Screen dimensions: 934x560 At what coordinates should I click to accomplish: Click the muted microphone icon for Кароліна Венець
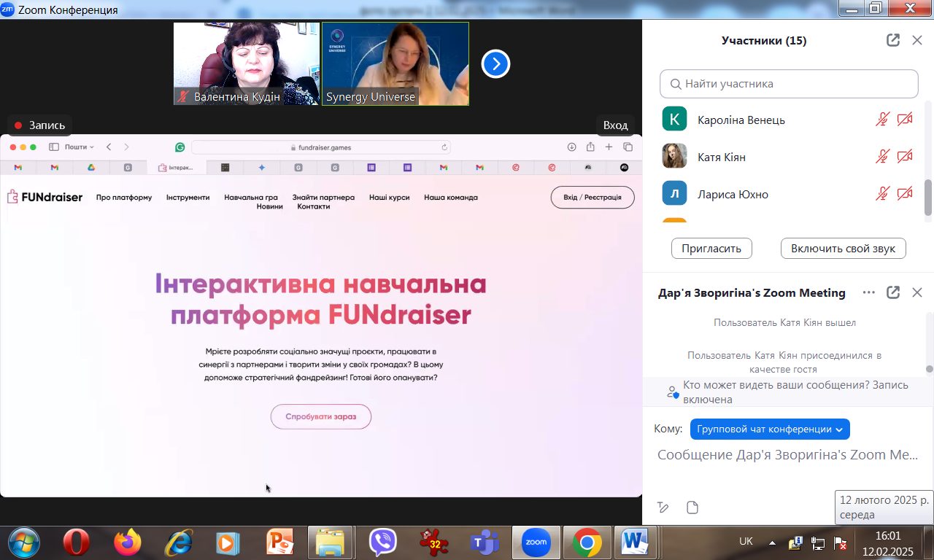883,120
